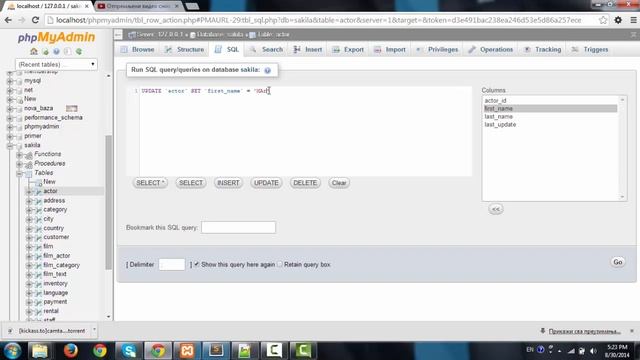Switch to the Operations tab
This screenshot has width=640, height=360.
click(491, 49)
